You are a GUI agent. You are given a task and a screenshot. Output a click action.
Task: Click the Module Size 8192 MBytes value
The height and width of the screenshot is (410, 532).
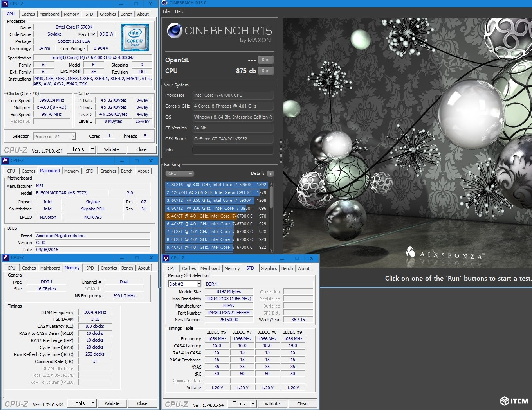(x=229, y=291)
